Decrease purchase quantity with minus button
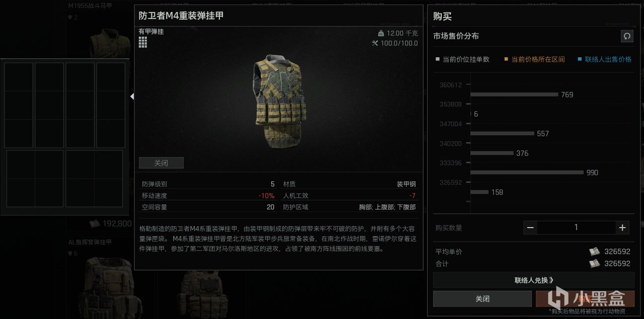 click(x=530, y=228)
